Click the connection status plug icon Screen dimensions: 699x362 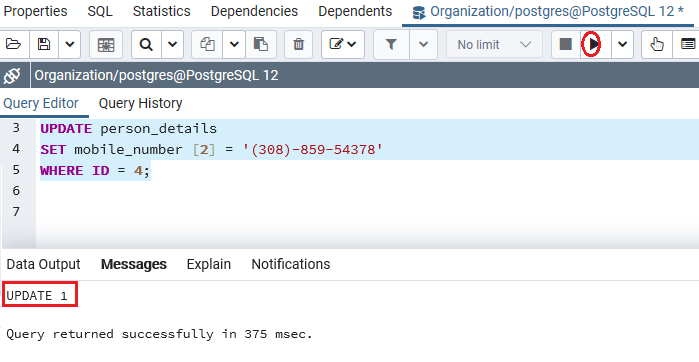tap(12, 75)
